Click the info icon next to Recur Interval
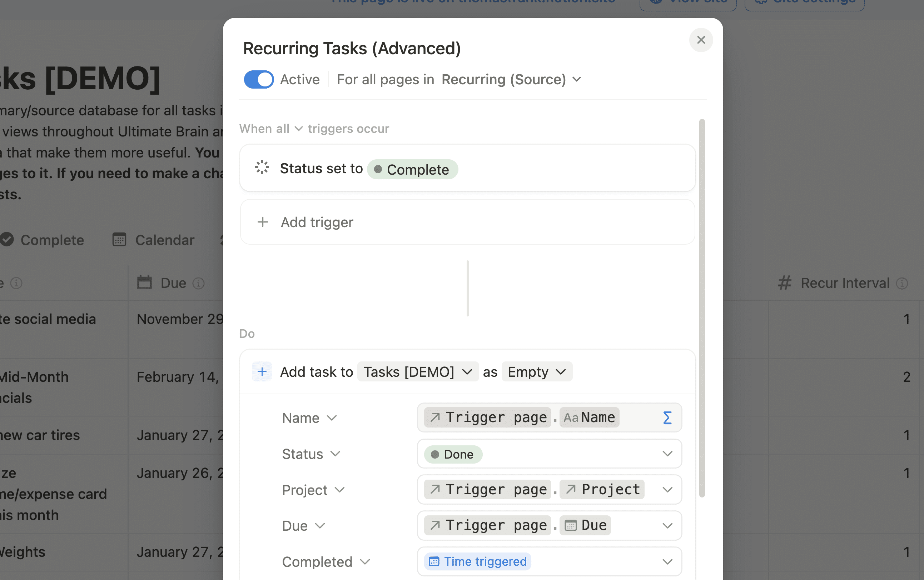924x580 pixels. tap(902, 284)
